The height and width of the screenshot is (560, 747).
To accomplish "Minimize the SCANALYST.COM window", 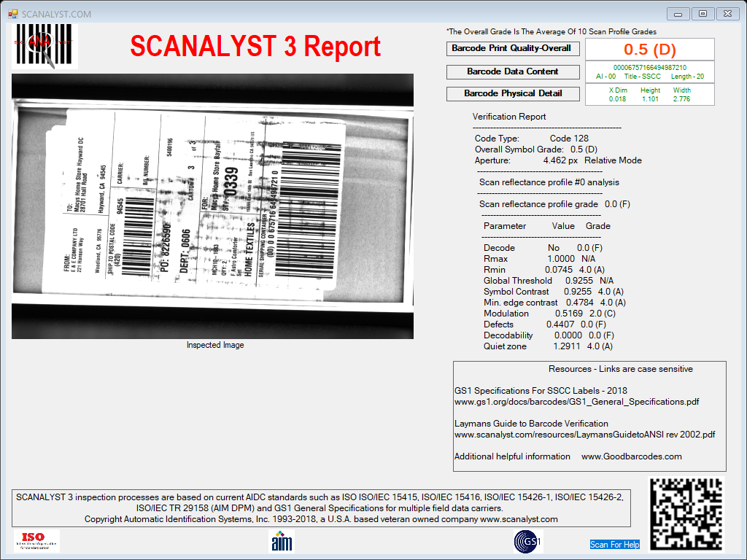I will (x=678, y=14).
